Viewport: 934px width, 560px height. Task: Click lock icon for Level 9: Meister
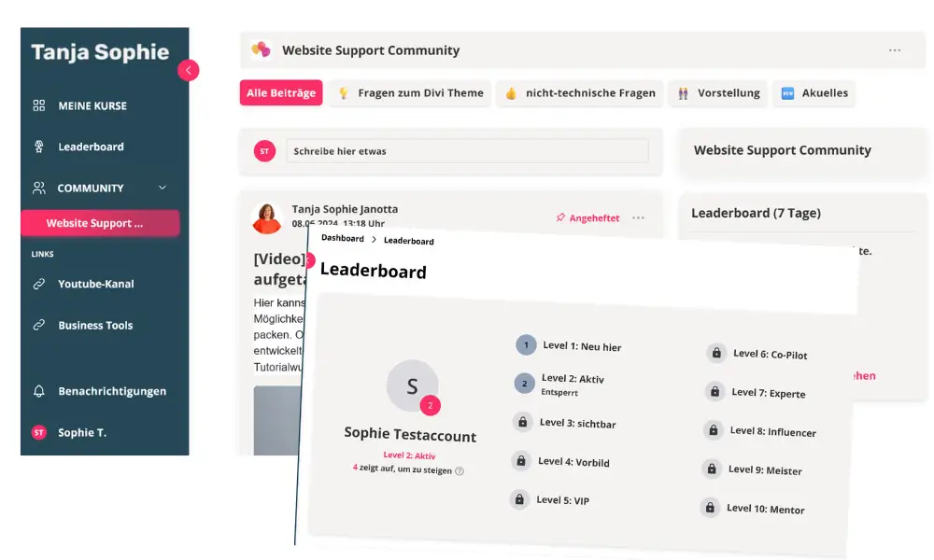click(x=711, y=469)
